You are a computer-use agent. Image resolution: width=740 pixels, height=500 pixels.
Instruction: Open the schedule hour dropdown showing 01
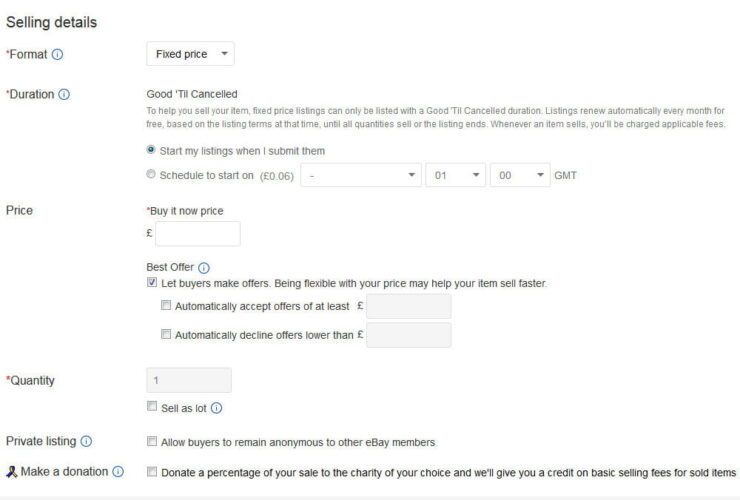point(456,175)
